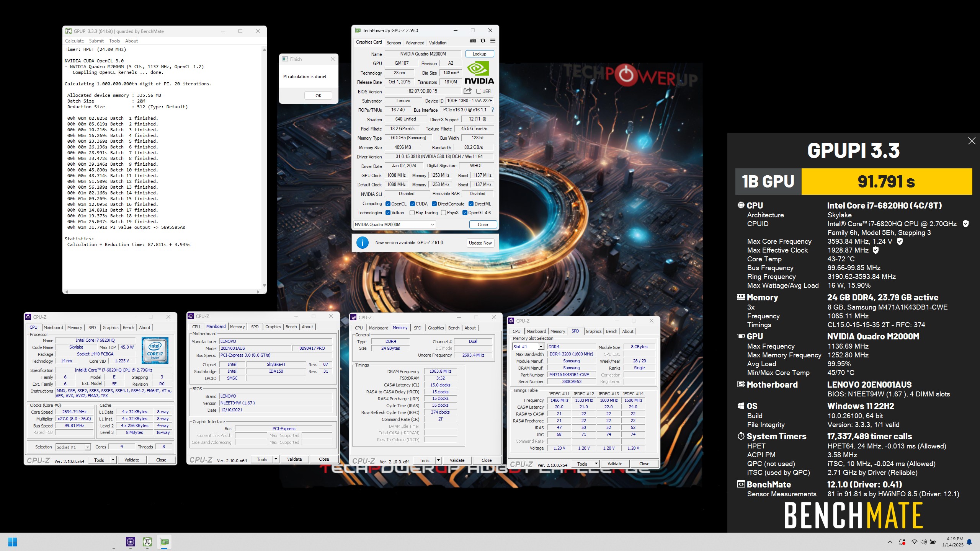Toggle the Ray Tracing checkbox
Image resolution: width=980 pixels, height=551 pixels.
pyautogui.click(x=412, y=213)
